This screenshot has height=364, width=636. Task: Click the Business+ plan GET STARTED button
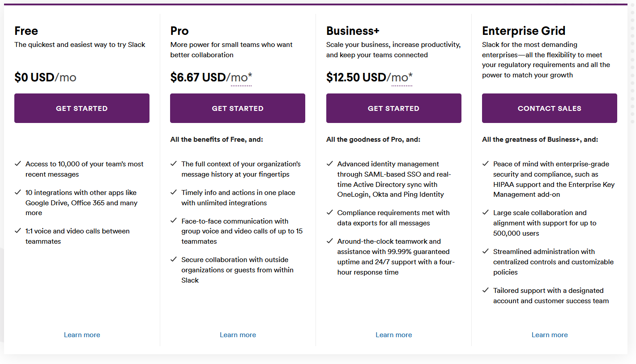tap(393, 108)
